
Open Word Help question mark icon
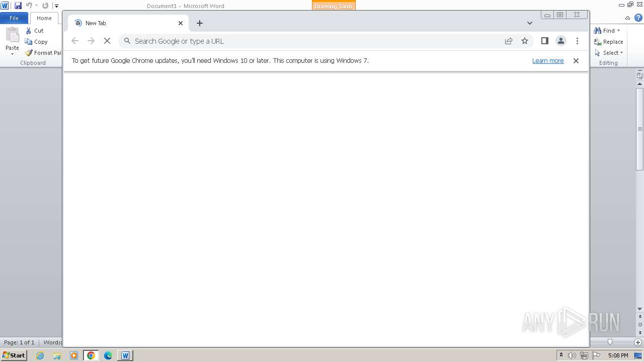[x=638, y=18]
